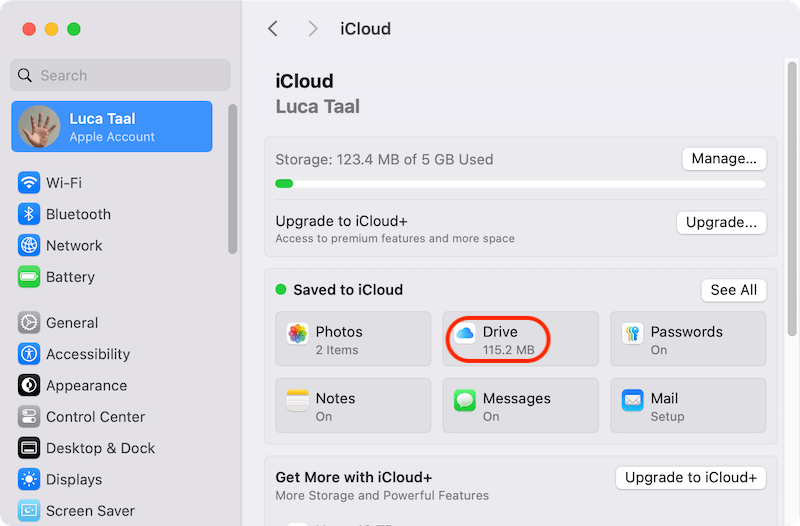Open the Passwords On tile
This screenshot has height=526, width=800.
688,339
